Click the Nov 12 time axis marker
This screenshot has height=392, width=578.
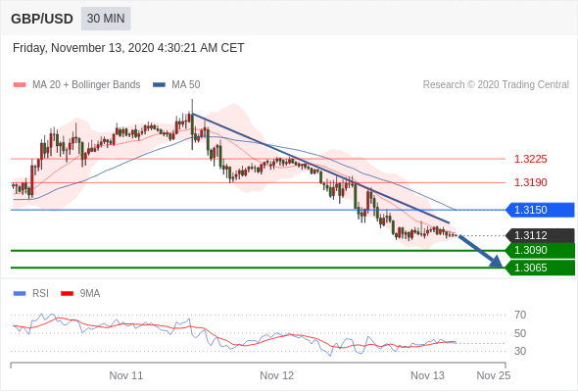pos(277,375)
